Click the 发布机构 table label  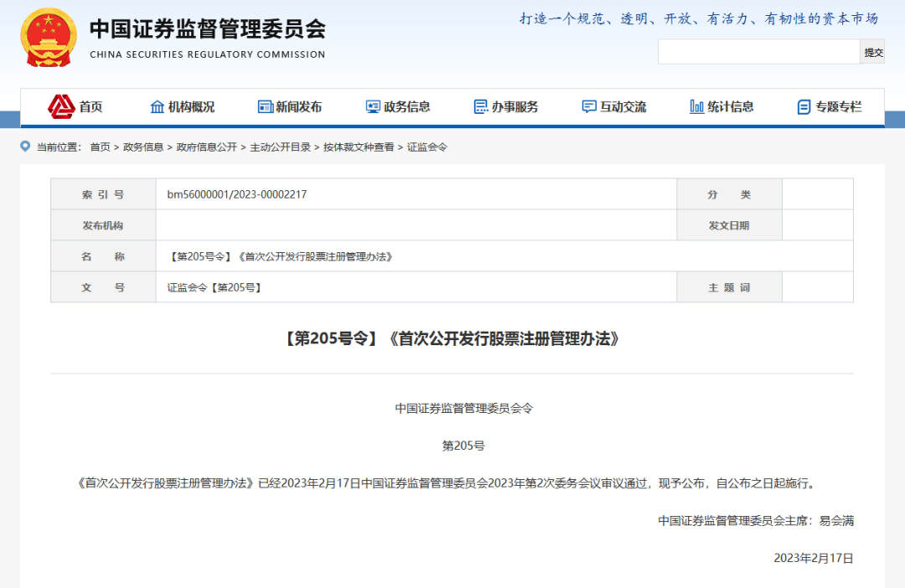click(x=103, y=225)
